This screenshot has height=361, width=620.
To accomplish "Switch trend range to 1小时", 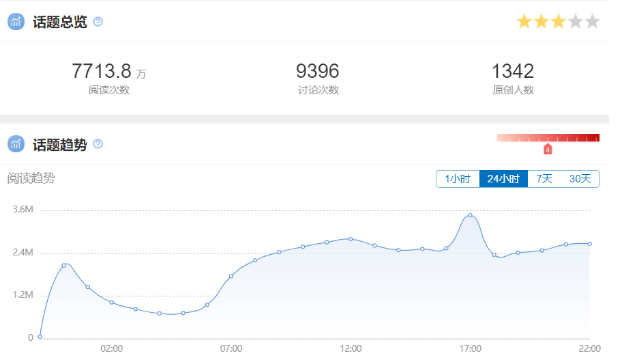I will 457,179.
